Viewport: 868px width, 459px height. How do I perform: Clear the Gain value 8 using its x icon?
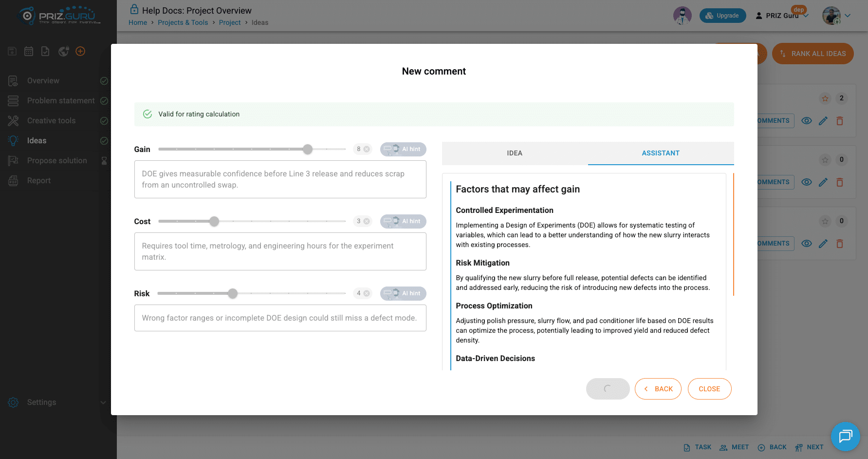pos(367,149)
